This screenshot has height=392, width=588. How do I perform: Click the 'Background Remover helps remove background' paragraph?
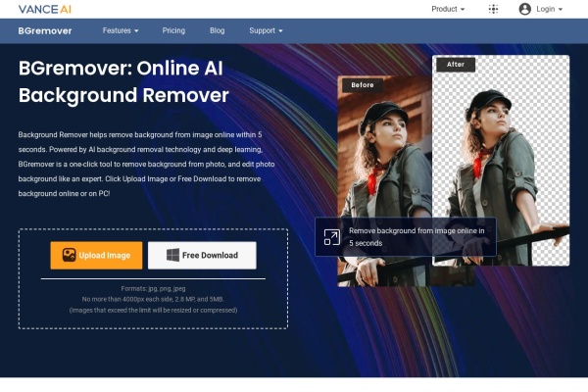click(146, 164)
